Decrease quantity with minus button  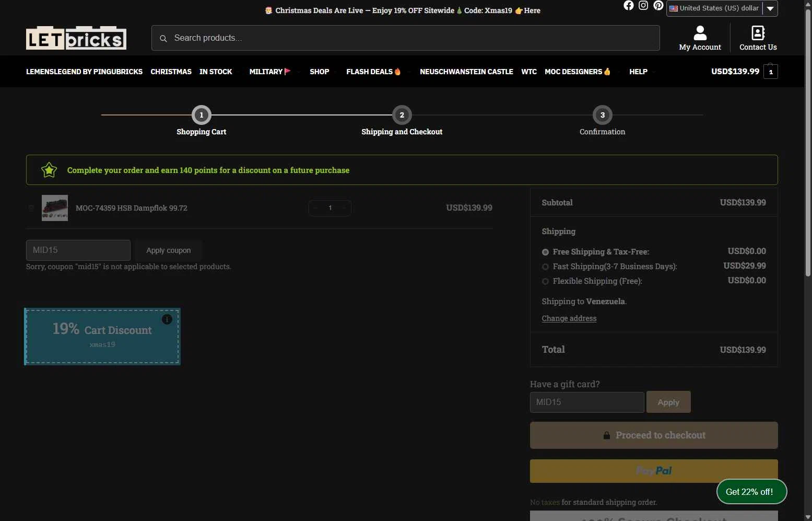[315, 208]
